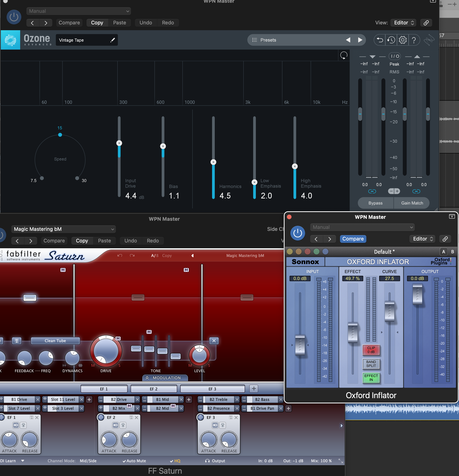Toggle I/O meter mode button
Image resolution: width=459 pixels, height=476 pixels.
point(395,56)
